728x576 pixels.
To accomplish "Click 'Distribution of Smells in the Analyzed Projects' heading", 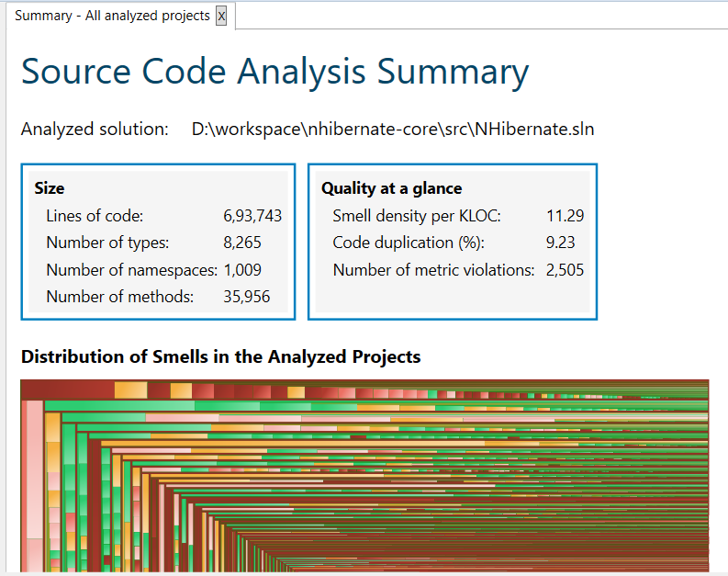I will [x=220, y=356].
